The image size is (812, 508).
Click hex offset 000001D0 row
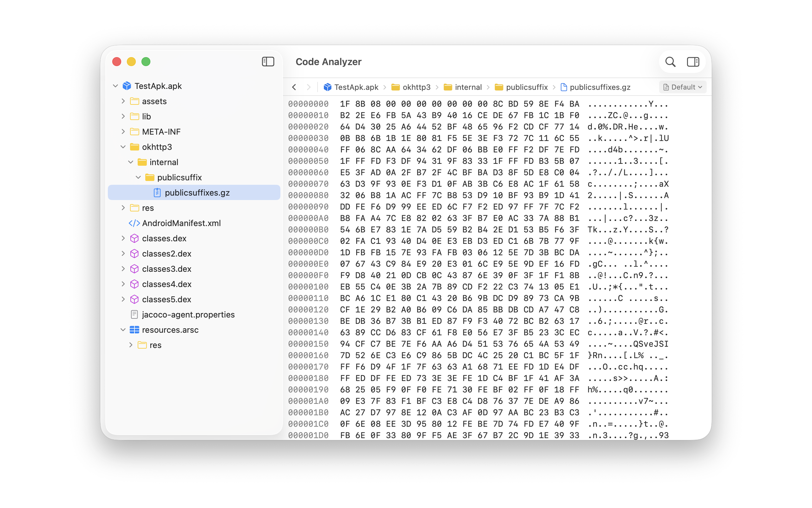pos(478,435)
